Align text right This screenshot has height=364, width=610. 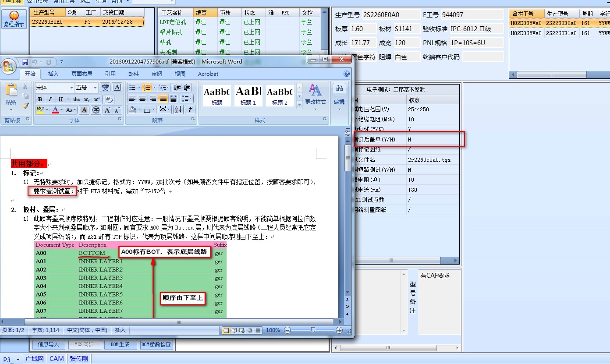153,99
